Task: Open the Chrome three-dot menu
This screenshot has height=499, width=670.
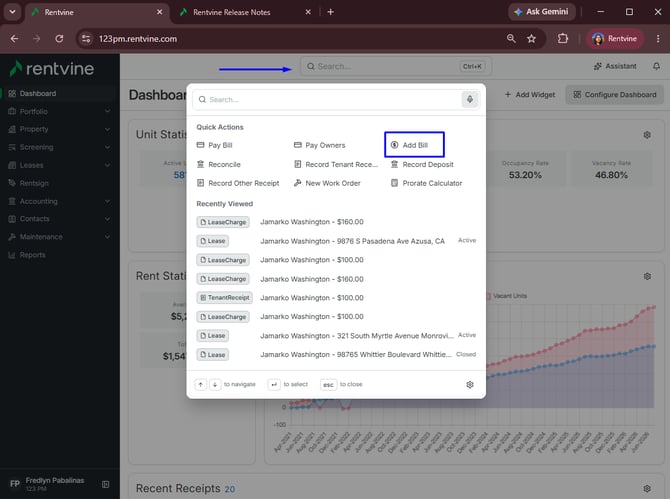Action: 658,39
